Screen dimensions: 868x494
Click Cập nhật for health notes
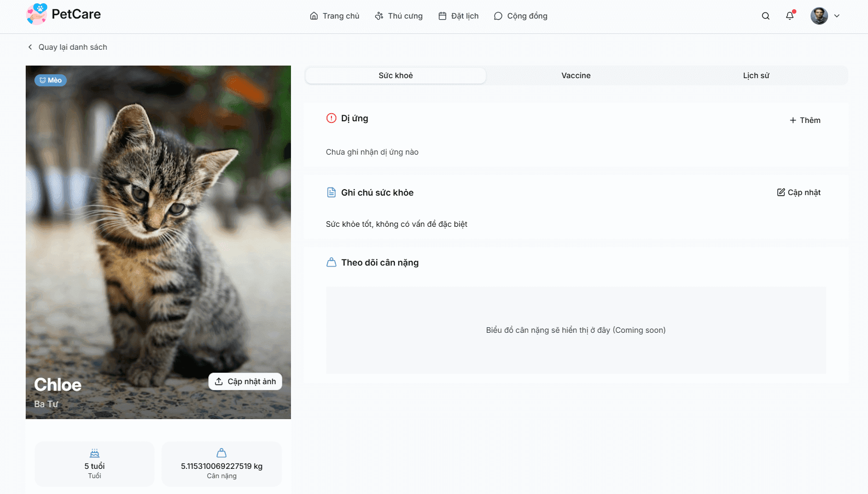tap(799, 192)
